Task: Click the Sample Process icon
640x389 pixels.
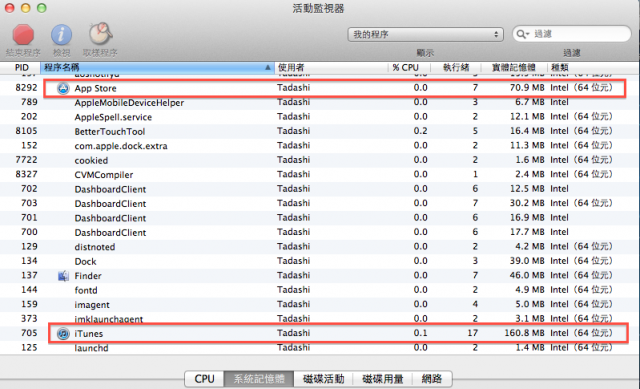Action: tap(100, 33)
